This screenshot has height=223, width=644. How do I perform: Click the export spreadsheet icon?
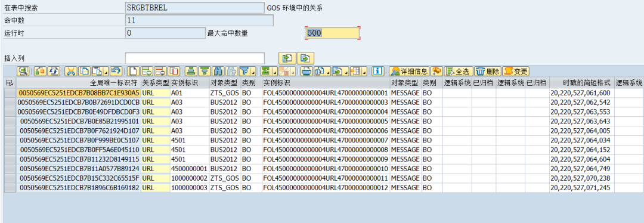[x=337, y=71]
